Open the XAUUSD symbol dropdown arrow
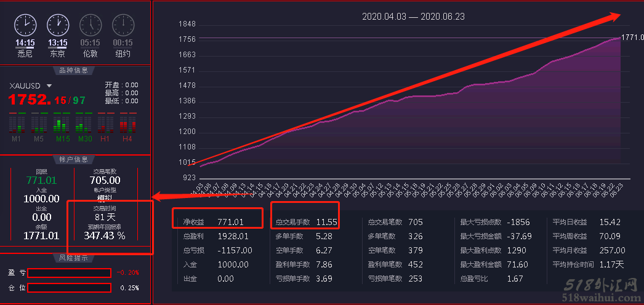644x305 pixels. (49, 86)
